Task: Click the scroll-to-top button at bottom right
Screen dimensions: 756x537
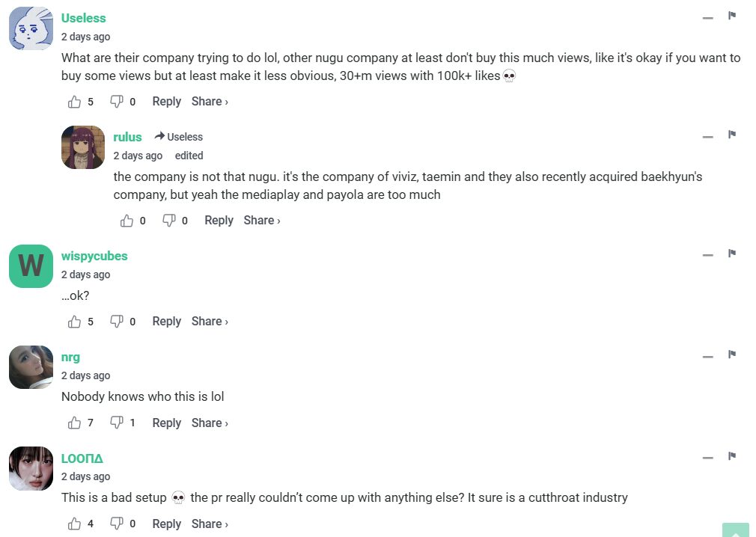Action: 735,530
